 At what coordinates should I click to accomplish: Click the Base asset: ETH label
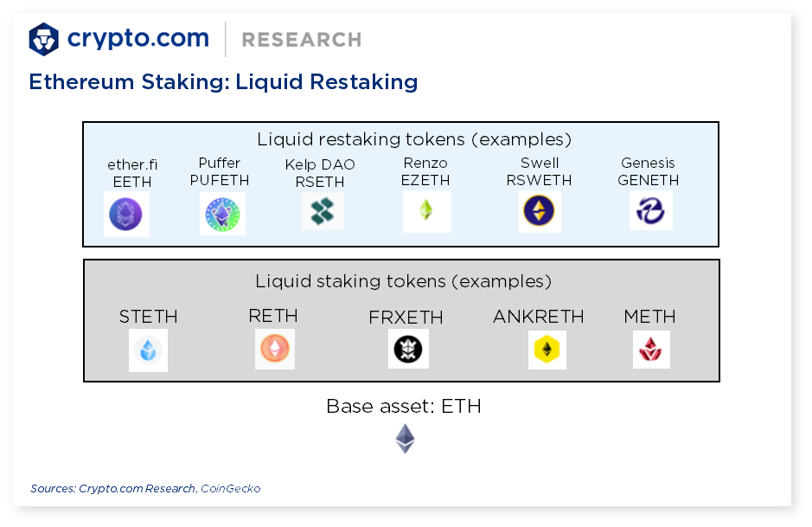click(x=404, y=406)
